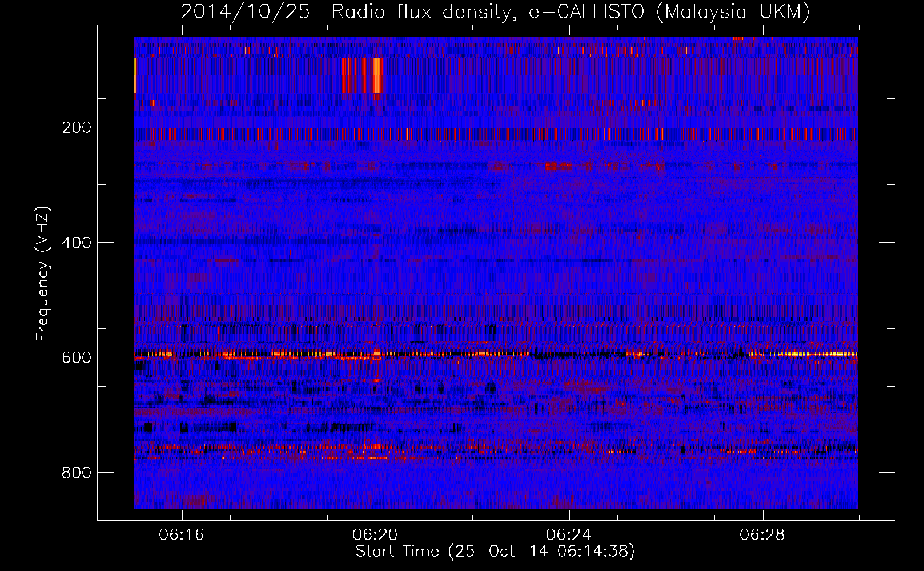Click the 'Start Time (25-Oct-14 06:14:38)' label

click(495, 552)
